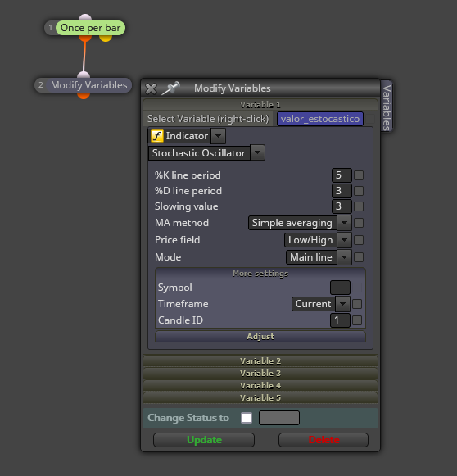
Task: Expand the Variable 4 section
Action: click(260, 386)
